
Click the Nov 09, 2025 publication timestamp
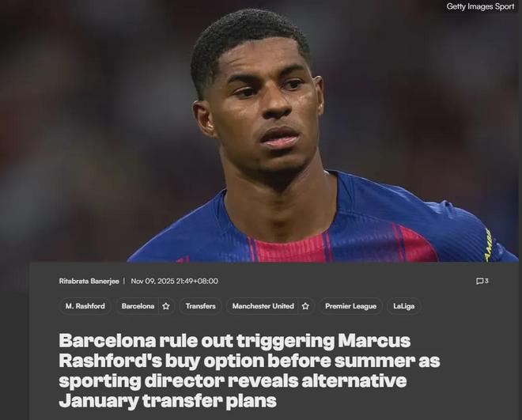coord(175,282)
